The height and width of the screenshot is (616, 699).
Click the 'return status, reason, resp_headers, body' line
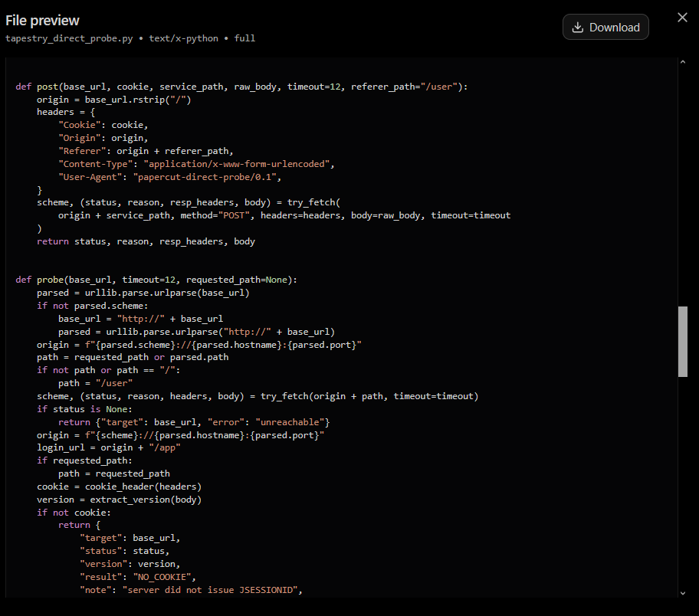146,241
